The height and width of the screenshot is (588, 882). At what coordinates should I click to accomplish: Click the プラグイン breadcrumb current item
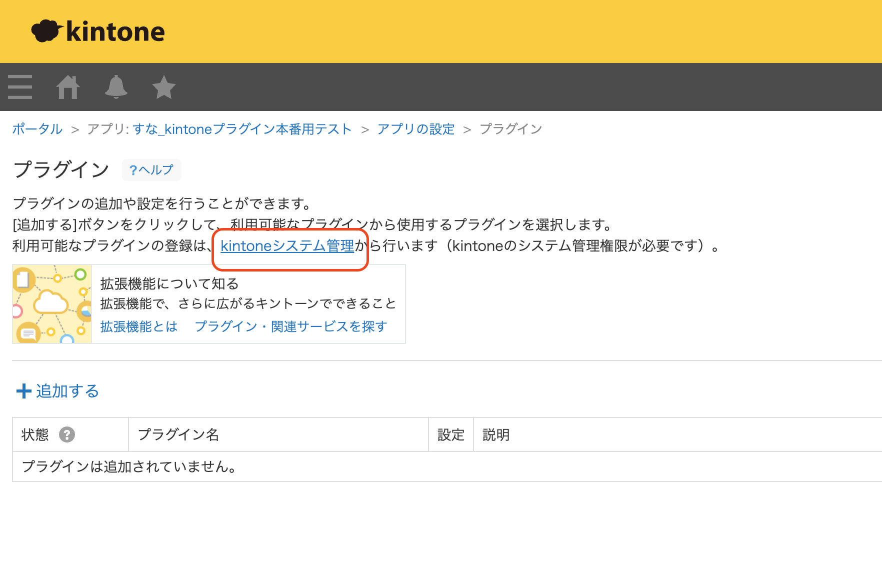coord(511,129)
